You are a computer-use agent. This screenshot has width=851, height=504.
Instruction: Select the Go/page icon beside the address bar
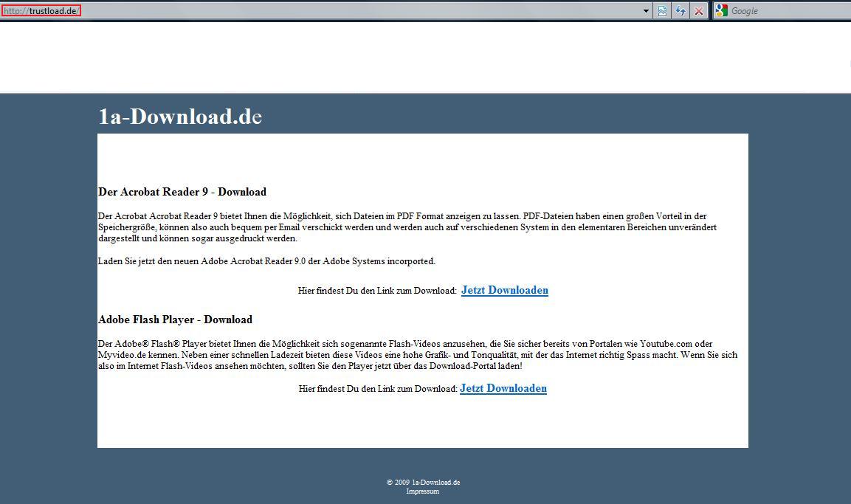661,10
